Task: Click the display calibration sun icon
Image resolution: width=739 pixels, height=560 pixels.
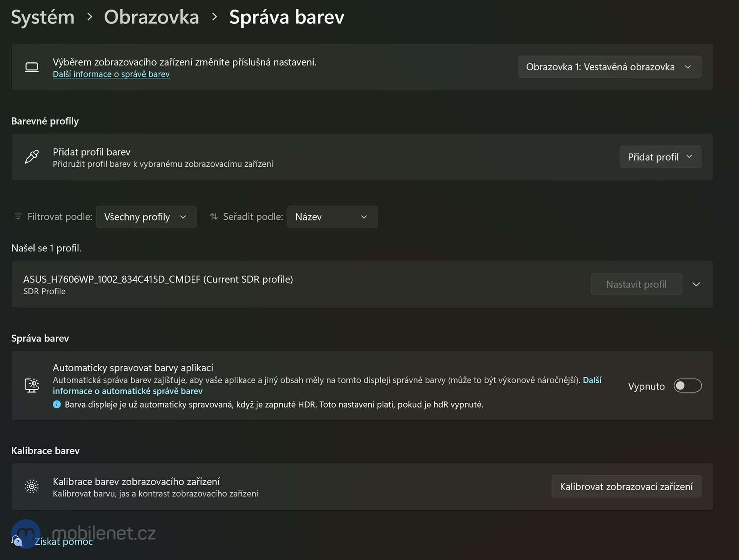Action: point(32,486)
